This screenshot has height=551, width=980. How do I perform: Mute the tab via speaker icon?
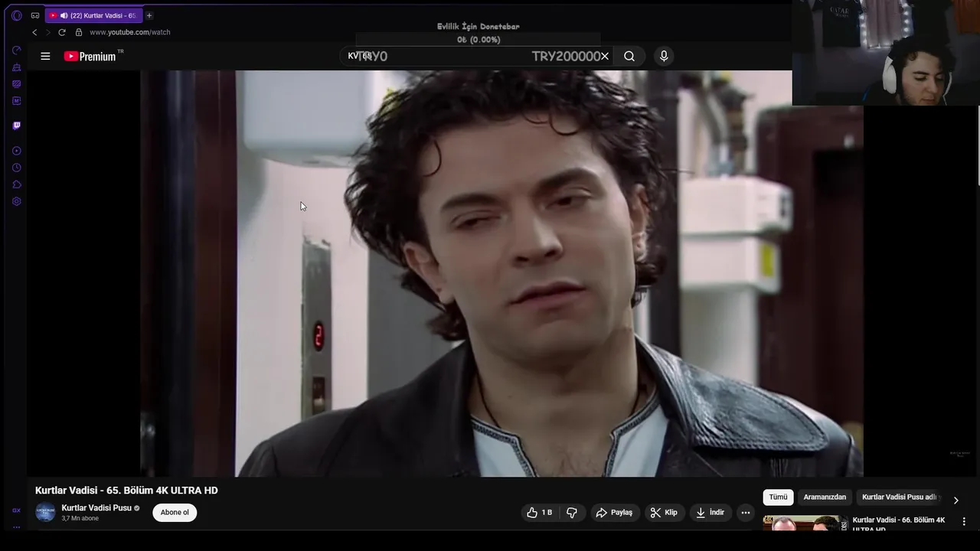click(64, 15)
